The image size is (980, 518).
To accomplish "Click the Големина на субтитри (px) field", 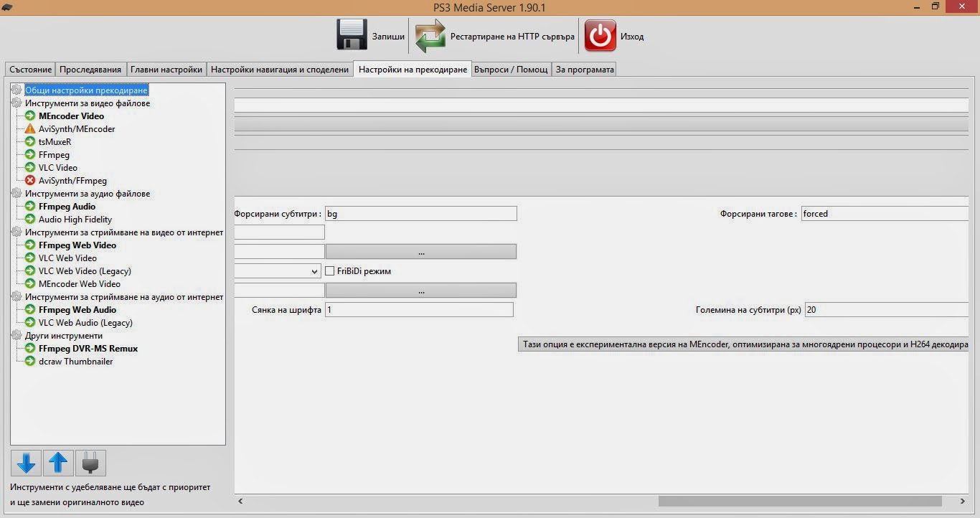I will click(887, 310).
